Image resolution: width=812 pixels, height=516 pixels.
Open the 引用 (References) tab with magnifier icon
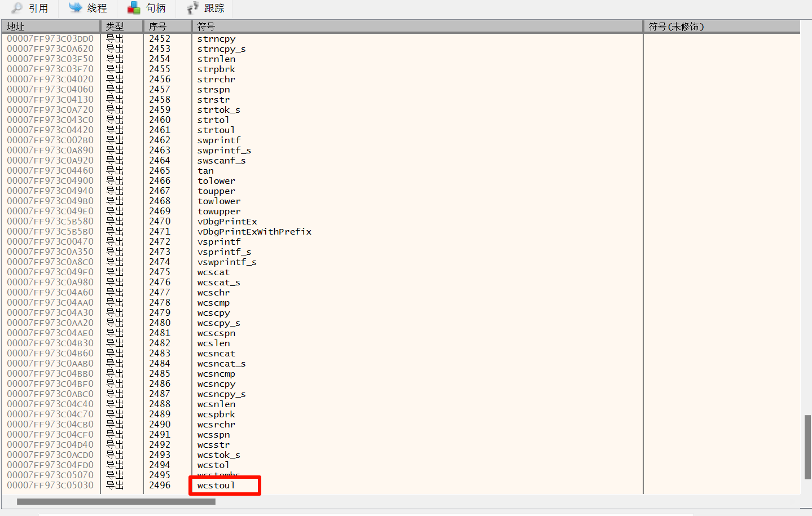(x=30, y=8)
